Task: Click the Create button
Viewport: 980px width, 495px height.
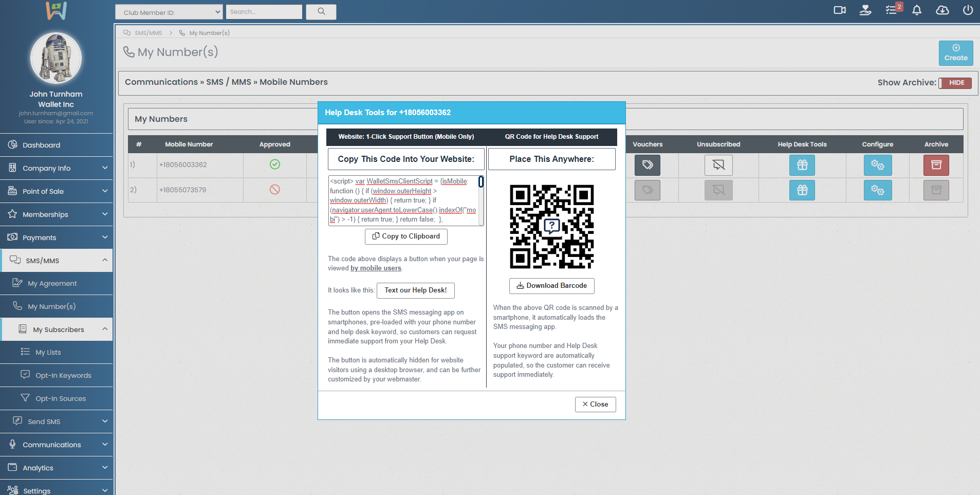Action: (x=956, y=53)
